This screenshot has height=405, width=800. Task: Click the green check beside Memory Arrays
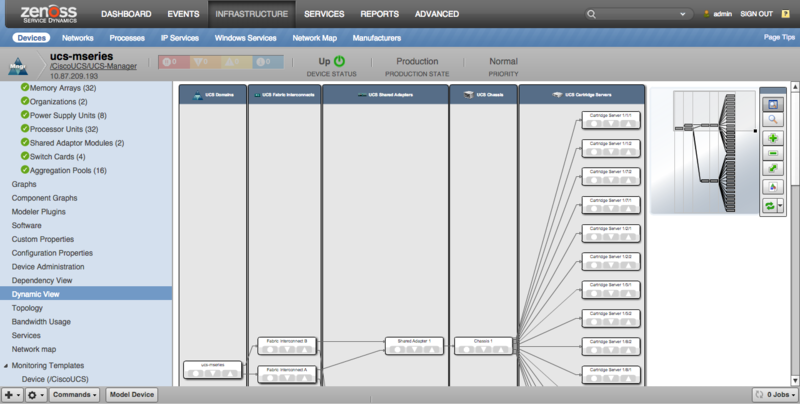24,87
